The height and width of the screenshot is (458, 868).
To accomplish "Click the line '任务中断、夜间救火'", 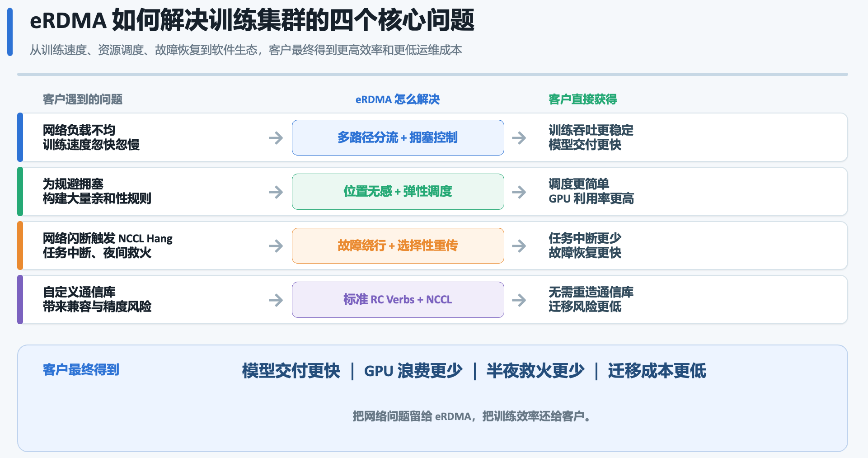I will pos(97,253).
